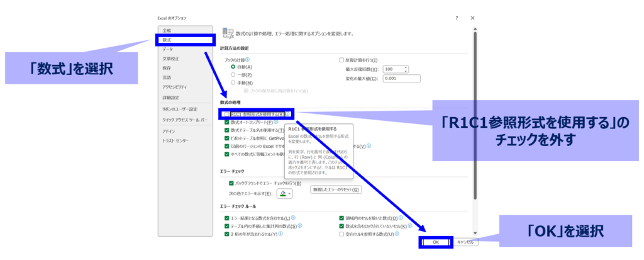This screenshot has height=260, width=644.
Task: Toggle ピボットテーブル参照に GetPivotData checkbox
Action: [x=227, y=138]
